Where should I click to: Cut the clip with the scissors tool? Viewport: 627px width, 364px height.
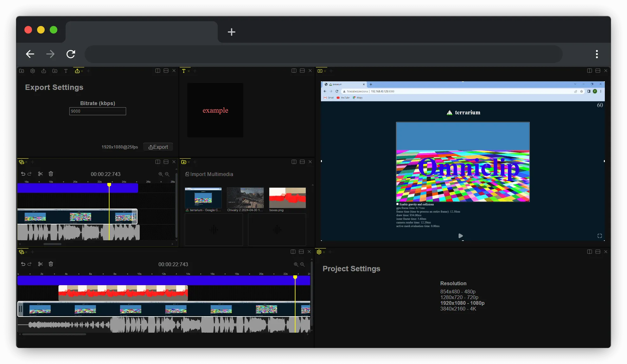pyautogui.click(x=40, y=174)
